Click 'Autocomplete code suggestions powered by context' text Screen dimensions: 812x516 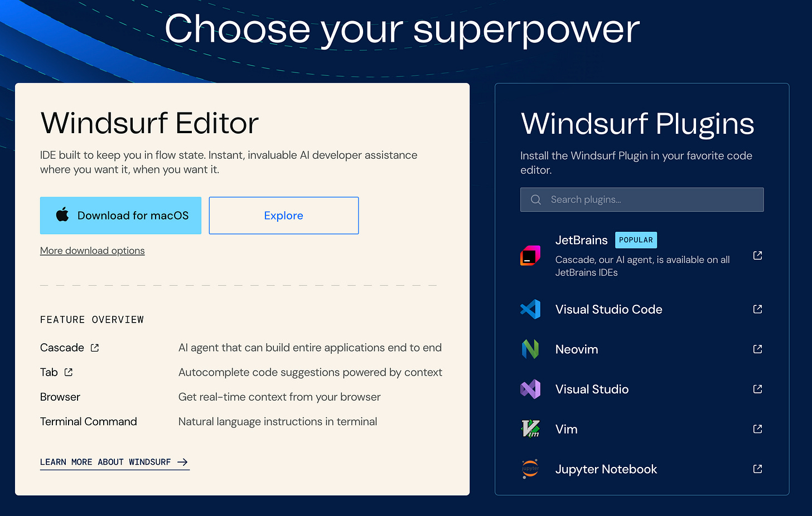(x=310, y=372)
